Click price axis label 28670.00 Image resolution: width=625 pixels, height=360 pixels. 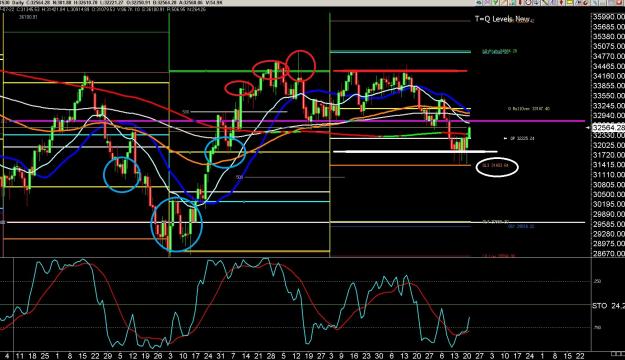tap(608, 254)
